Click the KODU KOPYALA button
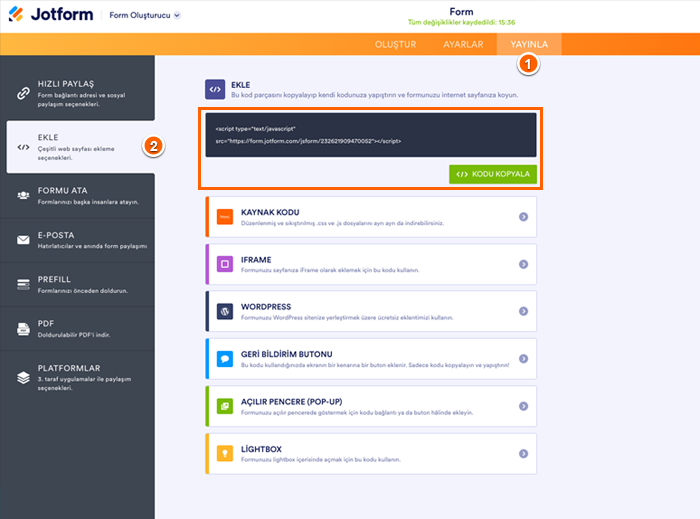The image size is (700, 519). coord(493,174)
